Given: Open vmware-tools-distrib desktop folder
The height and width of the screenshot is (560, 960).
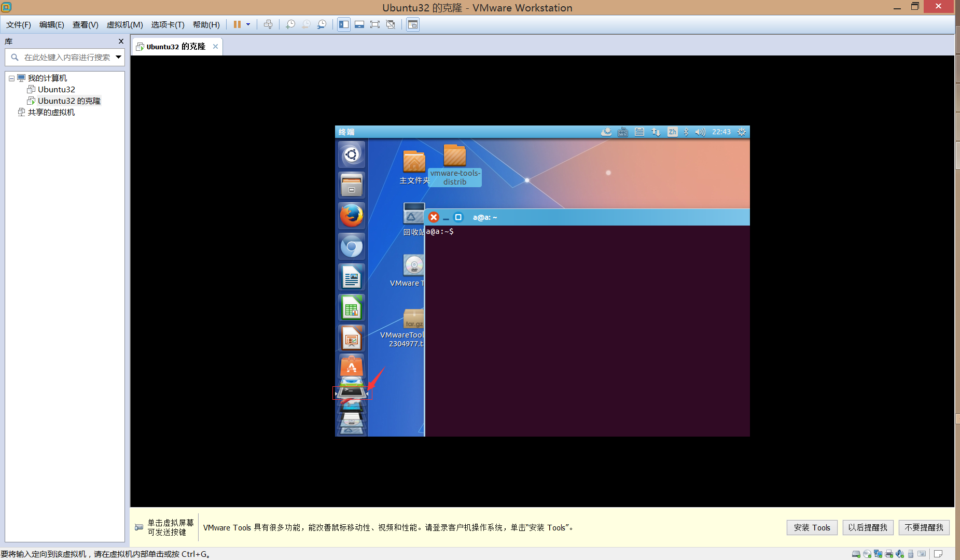Looking at the screenshot, I should pos(455,165).
